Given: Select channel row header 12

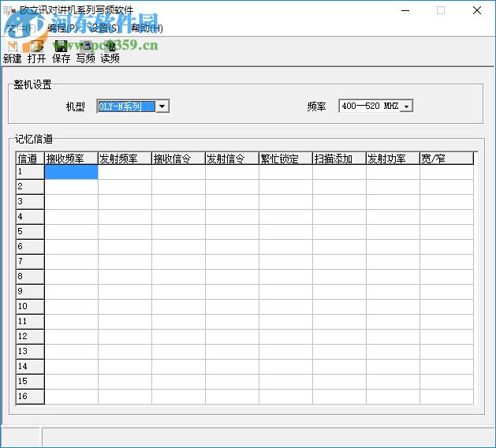Looking at the screenshot, I should [x=31, y=337].
